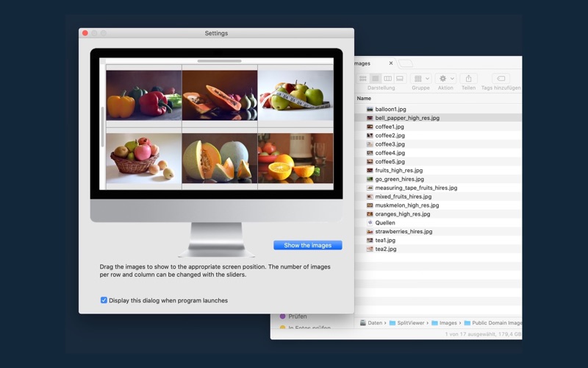Click the Tags hinzufügen icon in Finder

[501, 79]
